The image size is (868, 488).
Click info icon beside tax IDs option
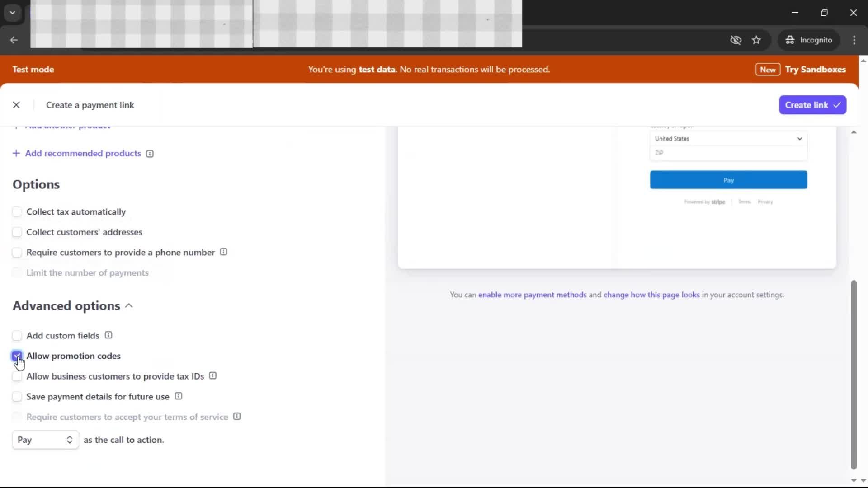(213, 376)
